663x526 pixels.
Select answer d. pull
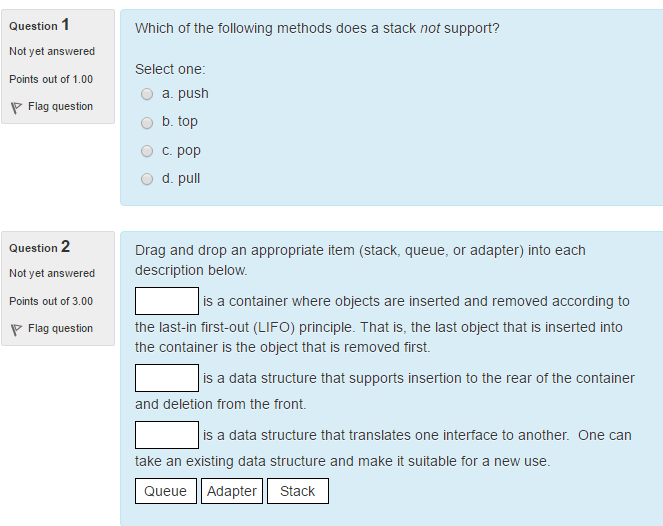pyautogui.click(x=147, y=179)
